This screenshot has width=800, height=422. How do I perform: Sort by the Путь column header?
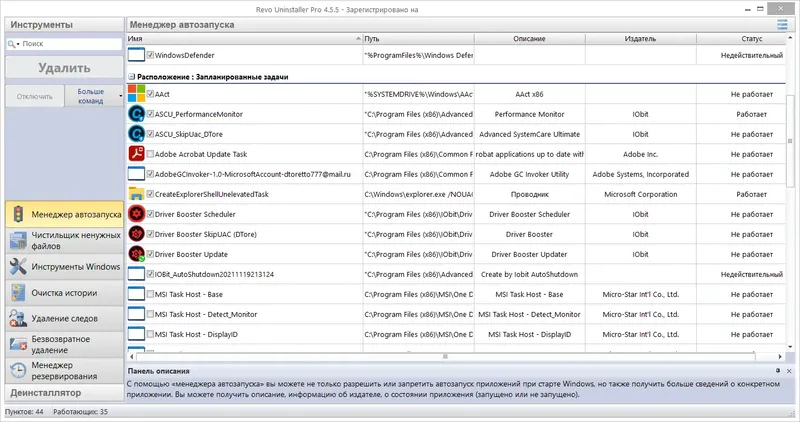(418, 38)
